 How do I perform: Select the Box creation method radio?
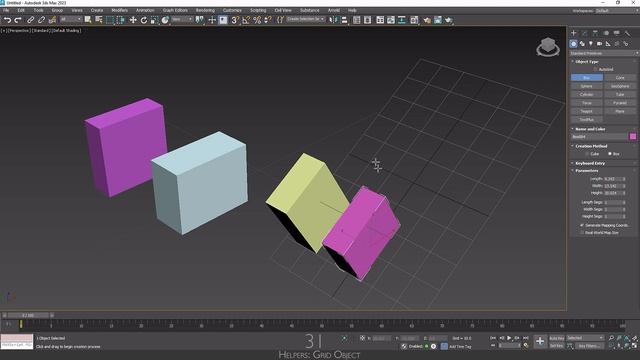pos(610,154)
